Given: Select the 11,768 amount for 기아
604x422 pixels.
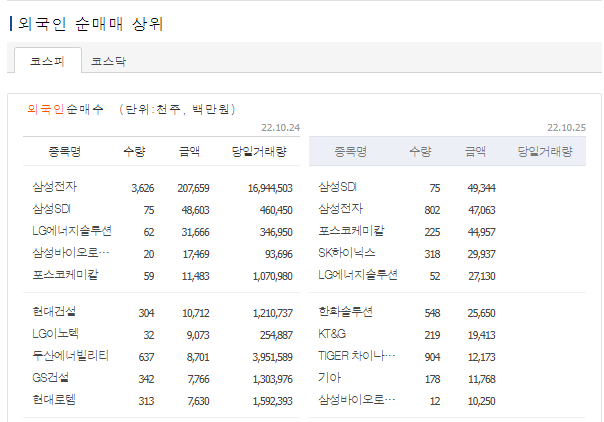Looking at the screenshot, I should 482,378.
